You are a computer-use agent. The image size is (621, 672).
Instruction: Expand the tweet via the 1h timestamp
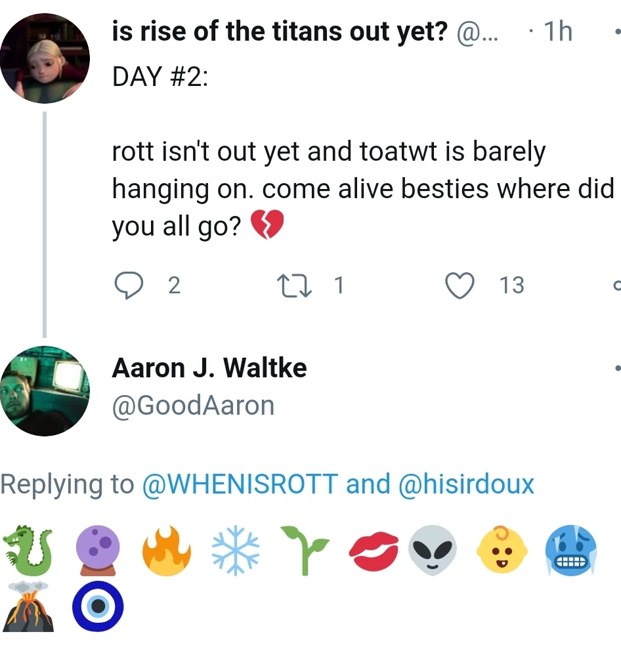tap(557, 31)
